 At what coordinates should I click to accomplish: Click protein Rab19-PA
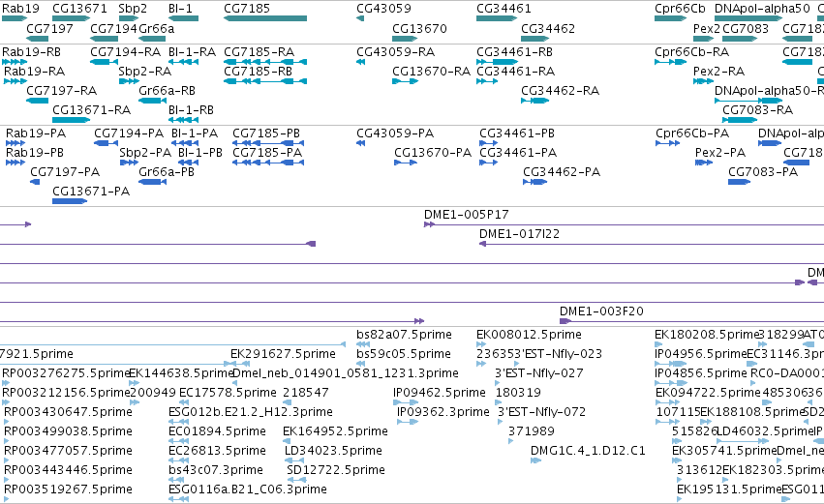point(35,133)
